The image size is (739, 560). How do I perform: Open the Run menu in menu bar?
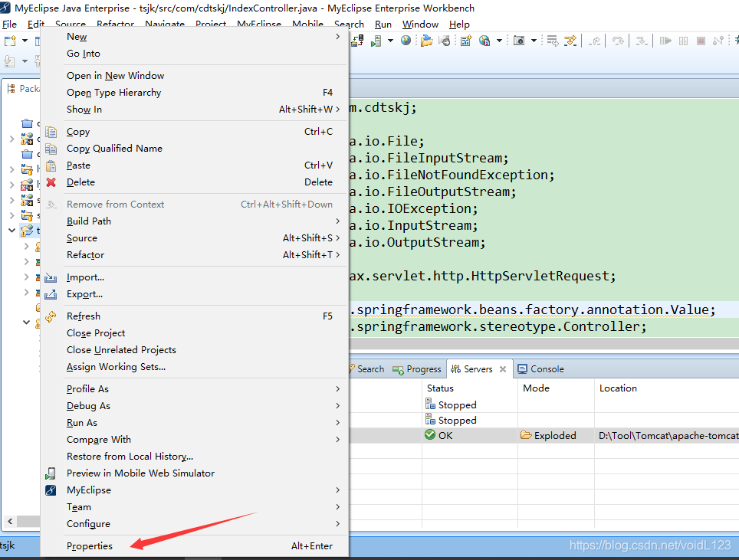(383, 25)
